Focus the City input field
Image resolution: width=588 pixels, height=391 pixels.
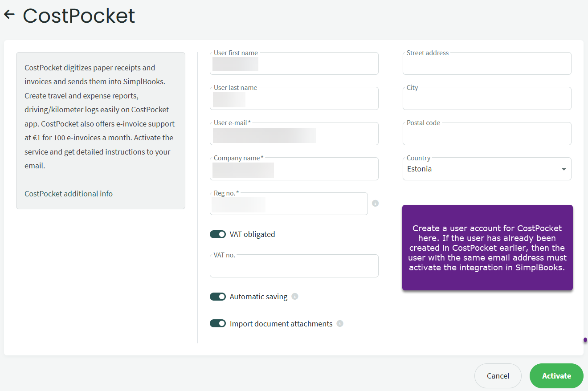pos(486,99)
